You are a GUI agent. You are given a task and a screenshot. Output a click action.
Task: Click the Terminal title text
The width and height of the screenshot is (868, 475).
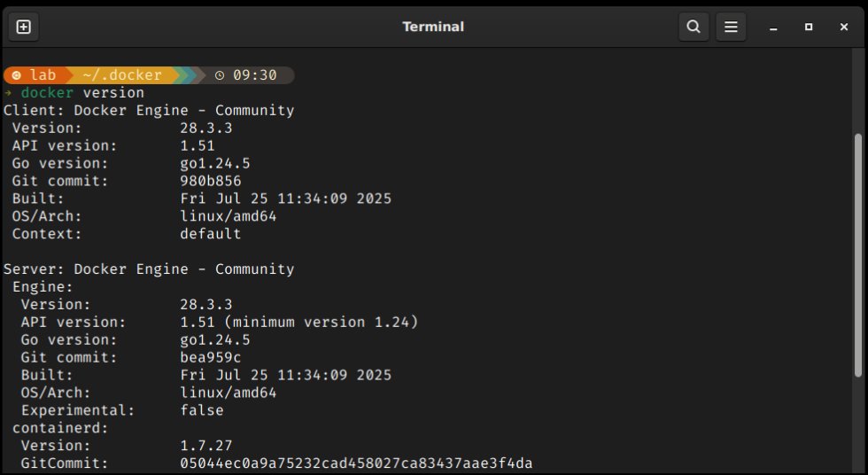433,27
